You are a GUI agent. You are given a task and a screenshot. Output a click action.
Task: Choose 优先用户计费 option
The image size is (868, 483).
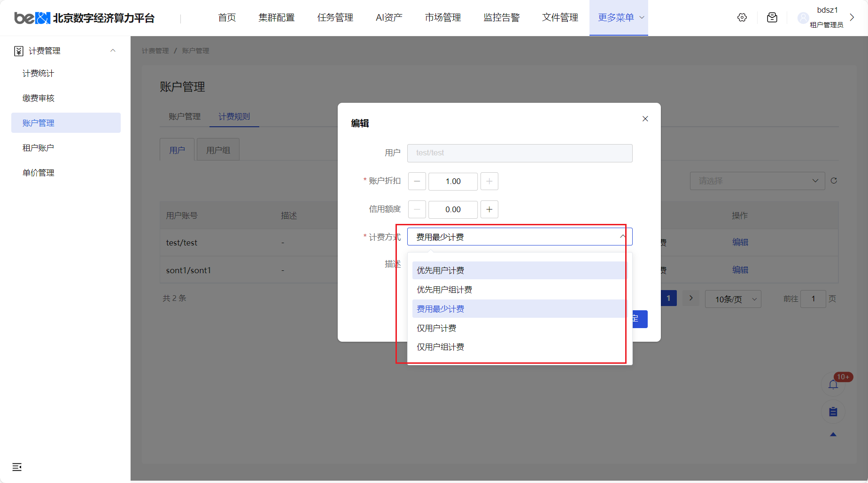tap(519, 270)
